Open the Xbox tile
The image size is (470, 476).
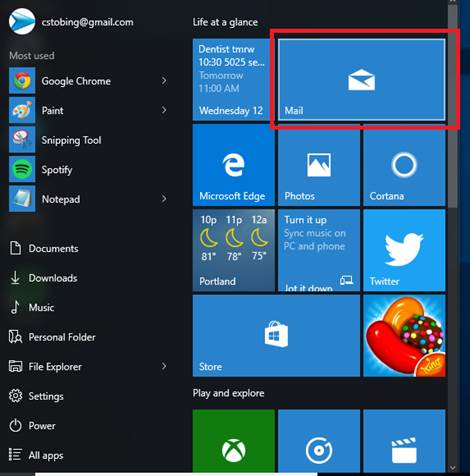pos(234,441)
